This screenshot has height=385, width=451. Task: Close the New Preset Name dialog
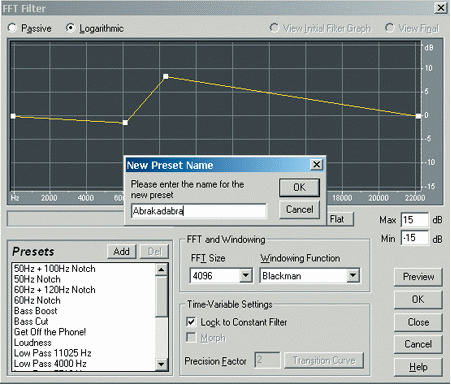coord(316,164)
